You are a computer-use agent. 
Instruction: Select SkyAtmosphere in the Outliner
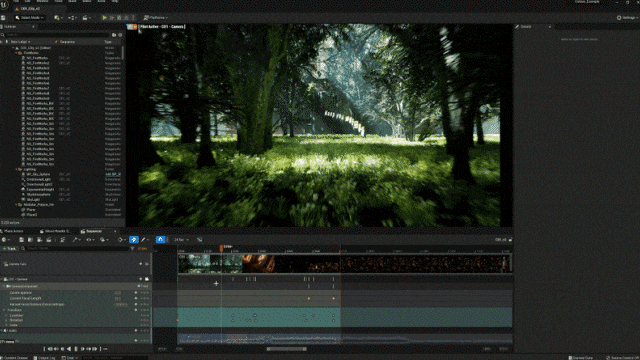point(38,194)
